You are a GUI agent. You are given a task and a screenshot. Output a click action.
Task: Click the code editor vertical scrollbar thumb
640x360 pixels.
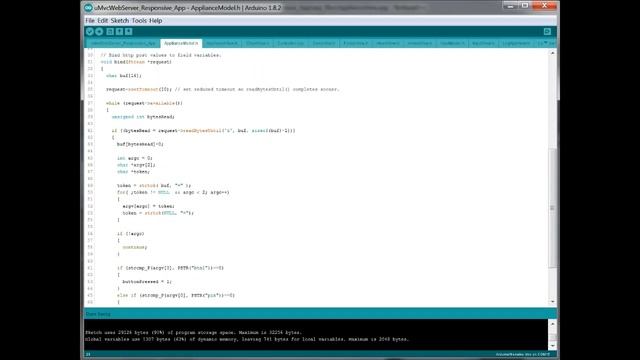click(x=553, y=207)
